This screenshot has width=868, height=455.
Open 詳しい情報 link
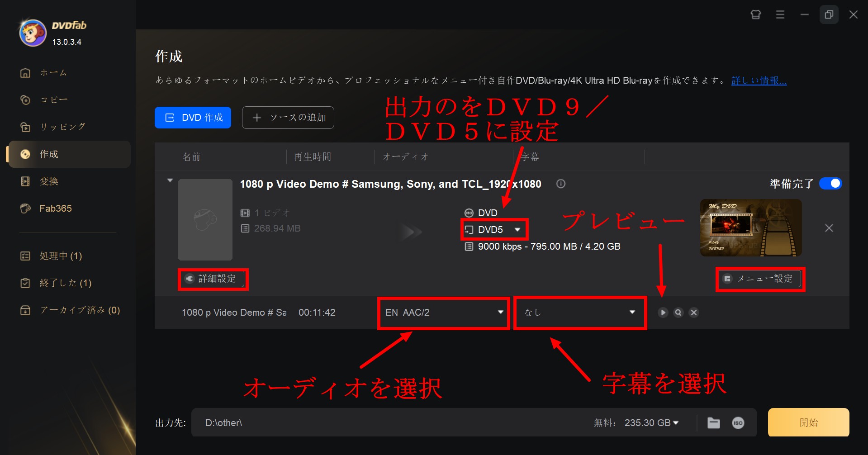coord(759,81)
